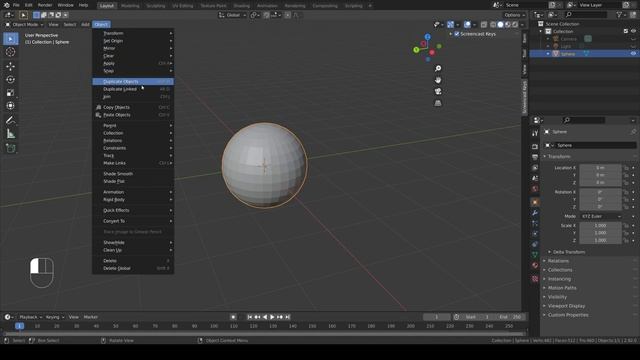Open the Marker menu in the timeline

(91, 317)
